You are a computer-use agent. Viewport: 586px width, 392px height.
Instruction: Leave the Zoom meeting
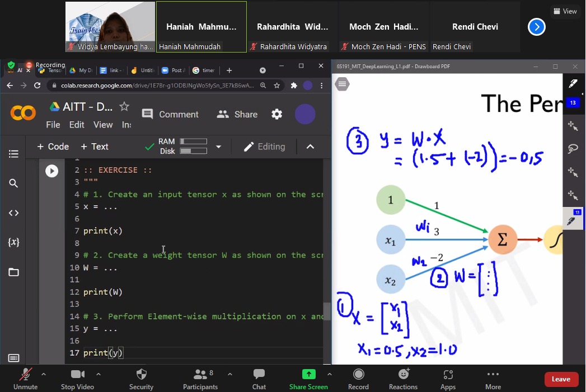tap(561, 379)
